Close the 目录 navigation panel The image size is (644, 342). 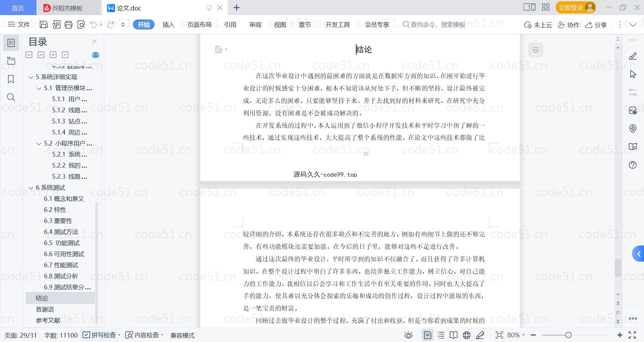tap(95, 42)
